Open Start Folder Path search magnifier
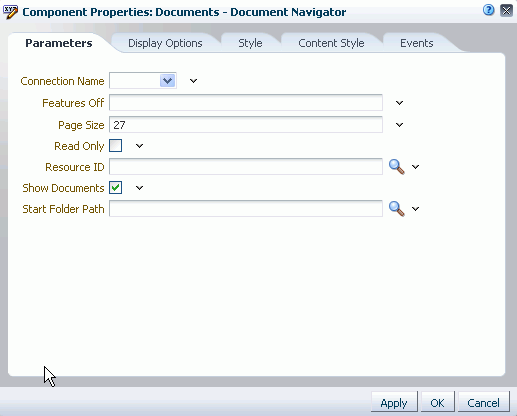Viewport: 517px width, 416px height. point(397,209)
